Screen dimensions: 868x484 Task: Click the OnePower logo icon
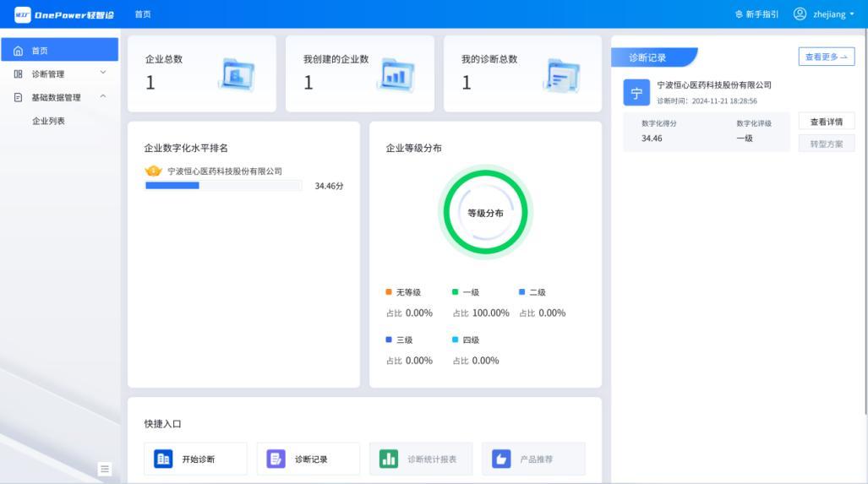(22, 14)
